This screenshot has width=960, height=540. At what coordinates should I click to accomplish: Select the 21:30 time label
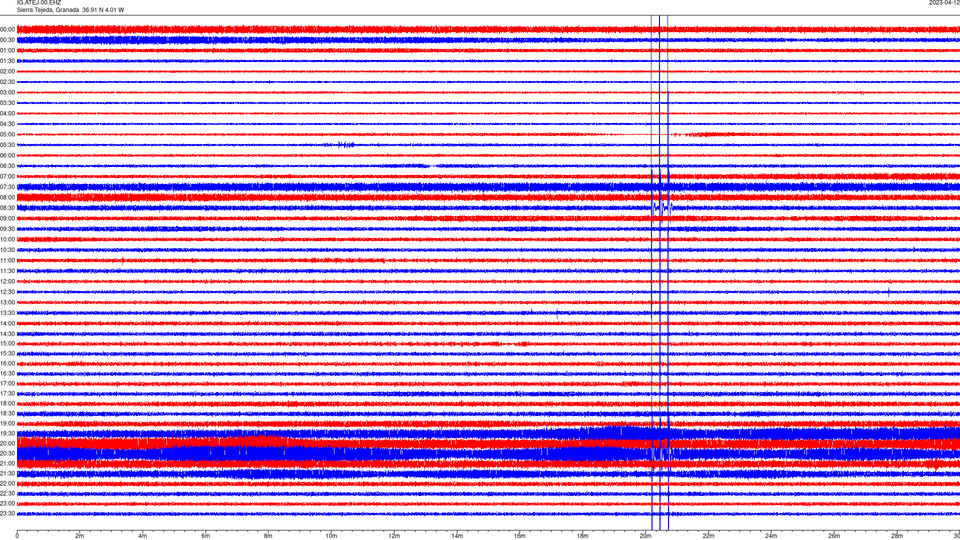coord(7,473)
